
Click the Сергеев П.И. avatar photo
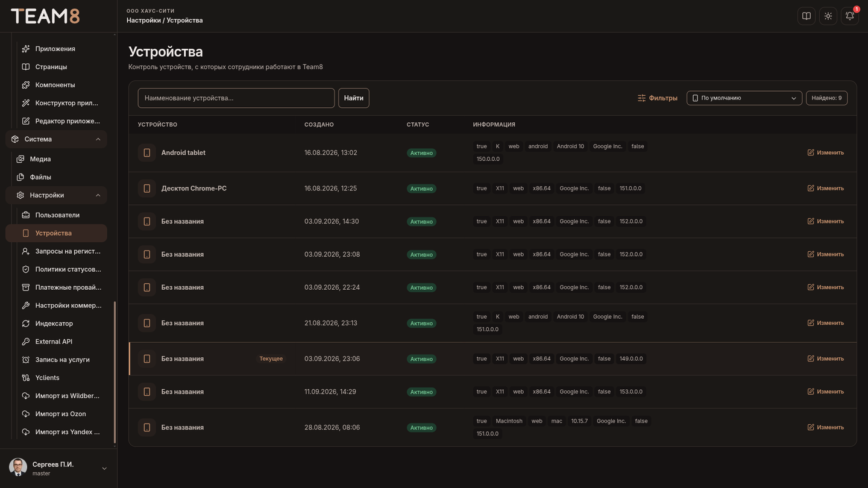pyautogui.click(x=18, y=468)
